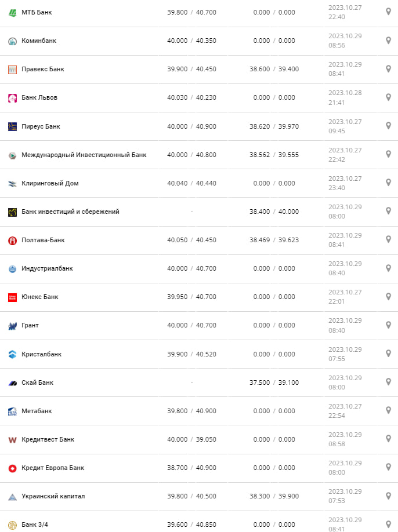Show location pin for Метабанк
Screen dimensions: 398x532
pos(389,410)
